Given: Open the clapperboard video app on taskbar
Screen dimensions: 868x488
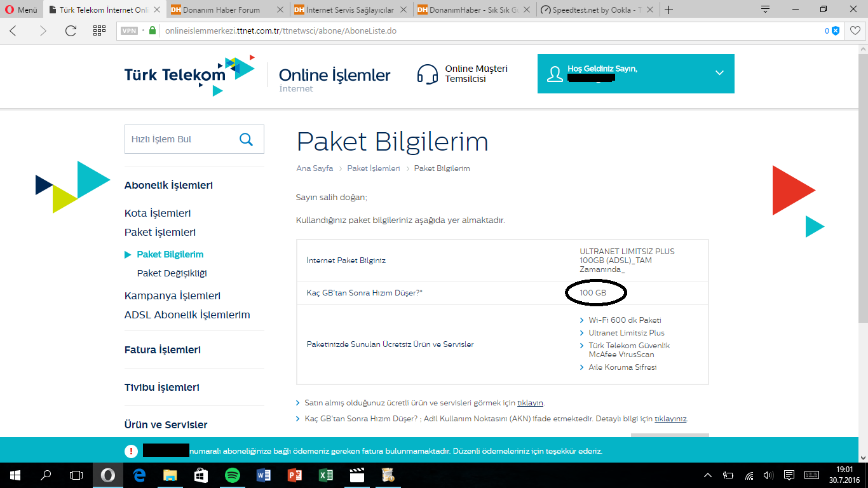Looking at the screenshot, I should click(357, 475).
